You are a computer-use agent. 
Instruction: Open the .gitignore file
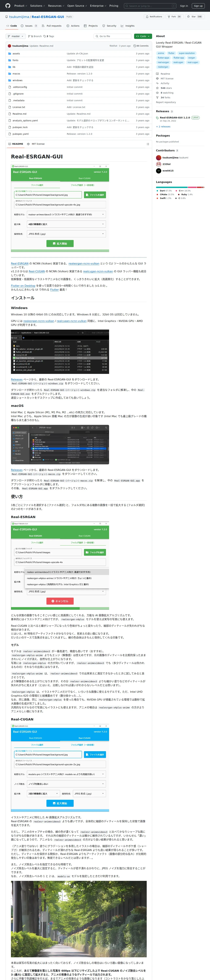(x=18, y=94)
